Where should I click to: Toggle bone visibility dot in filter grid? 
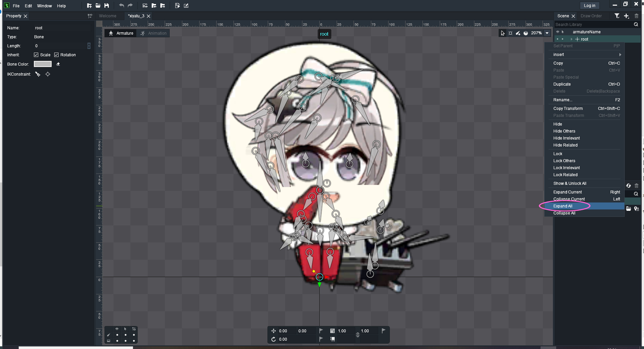[x=117, y=335]
